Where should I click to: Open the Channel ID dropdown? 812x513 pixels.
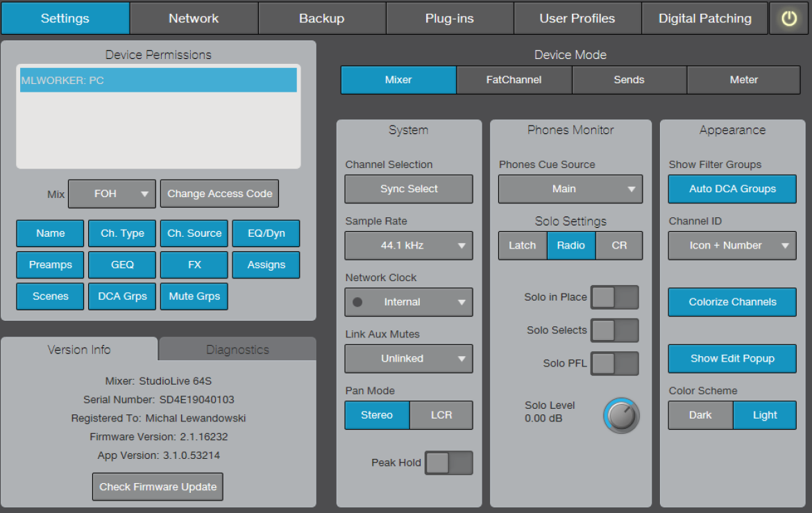click(732, 246)
